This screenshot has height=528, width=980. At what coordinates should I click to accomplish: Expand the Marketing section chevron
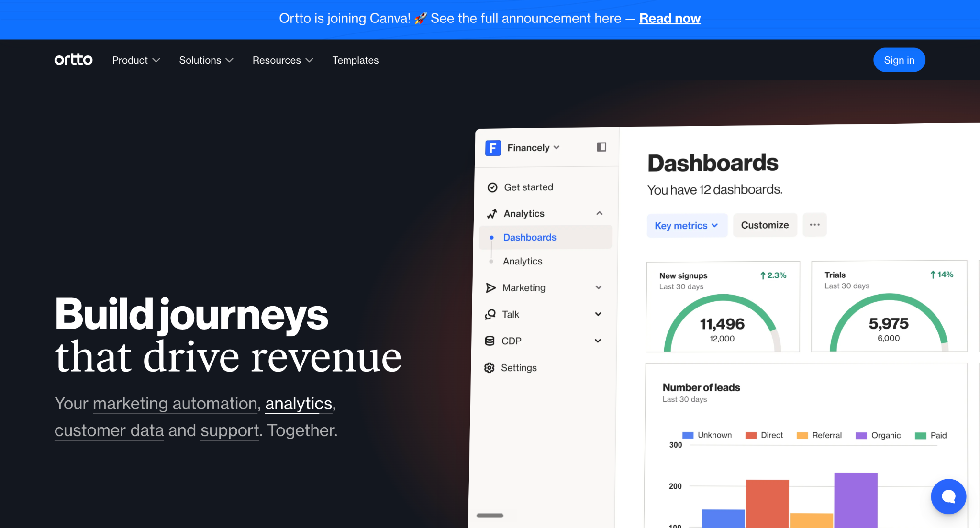(x=598, y=287)
